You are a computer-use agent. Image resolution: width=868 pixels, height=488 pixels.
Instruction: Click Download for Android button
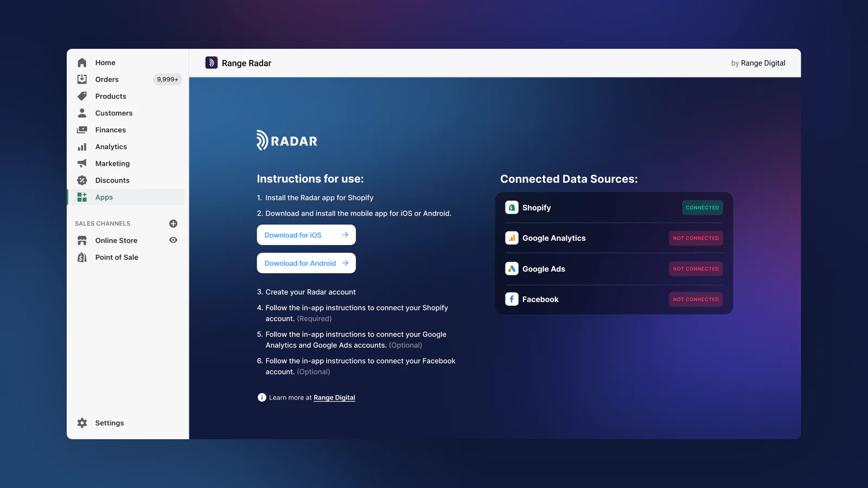306,263
